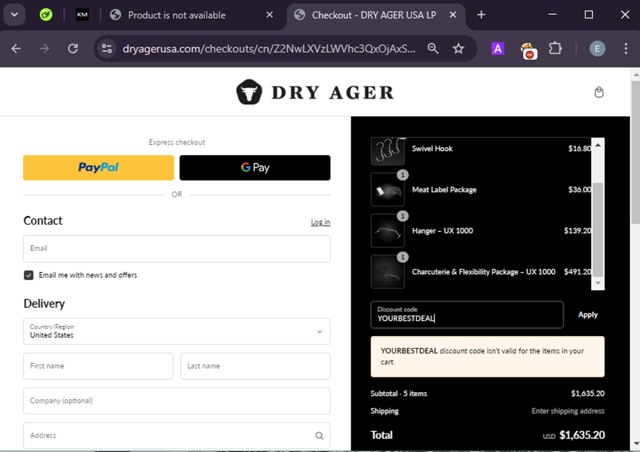Click the green pinned tab icon
This screenshot has width=640, height=452.
pos(46,15)
